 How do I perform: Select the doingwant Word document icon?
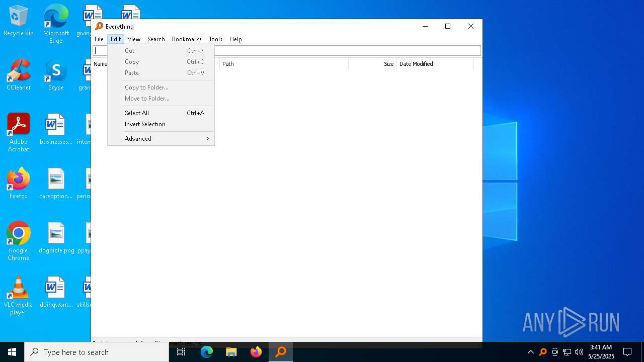[x=56, y=292]
